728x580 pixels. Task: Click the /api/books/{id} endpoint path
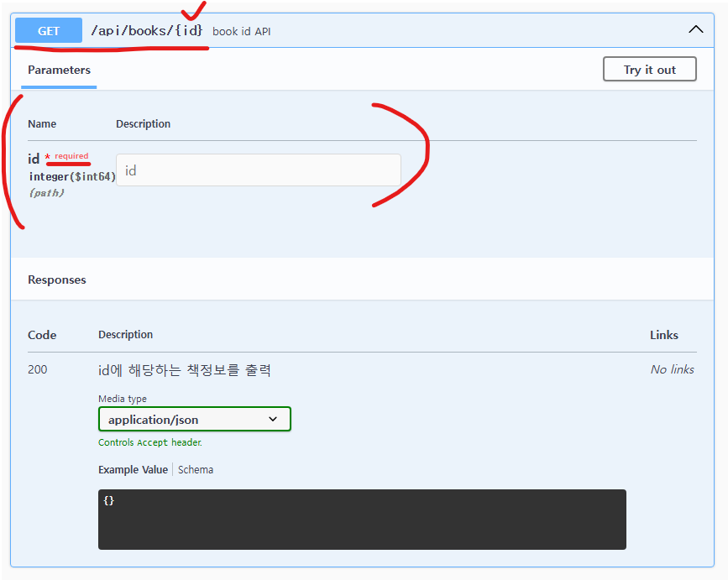tap(147, 30)
